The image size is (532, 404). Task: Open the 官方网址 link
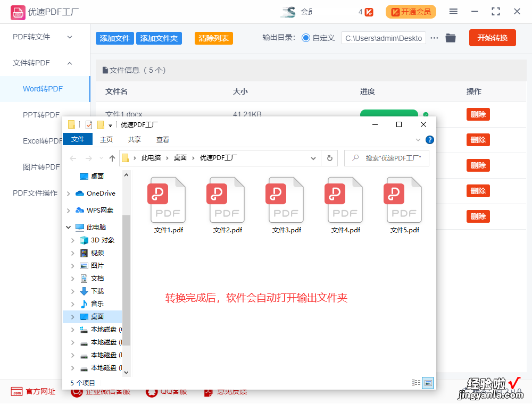pyautogui.click(x=33, y=391)
